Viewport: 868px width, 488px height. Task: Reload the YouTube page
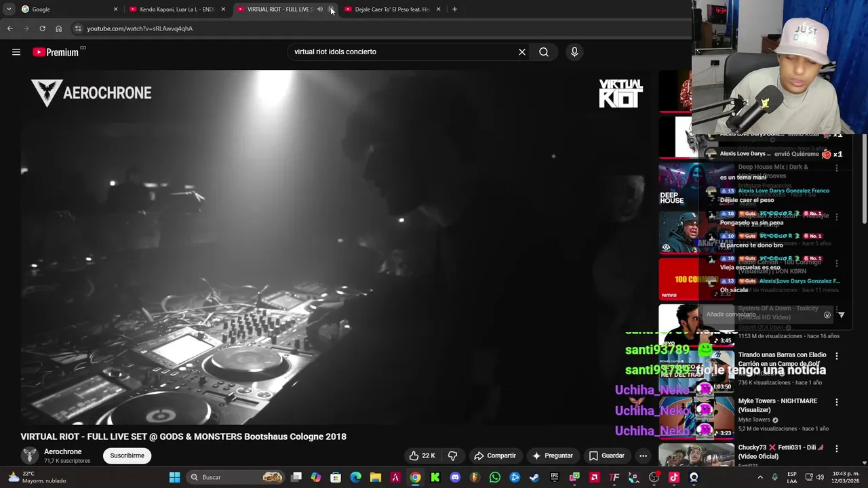(x=42, y=28)
